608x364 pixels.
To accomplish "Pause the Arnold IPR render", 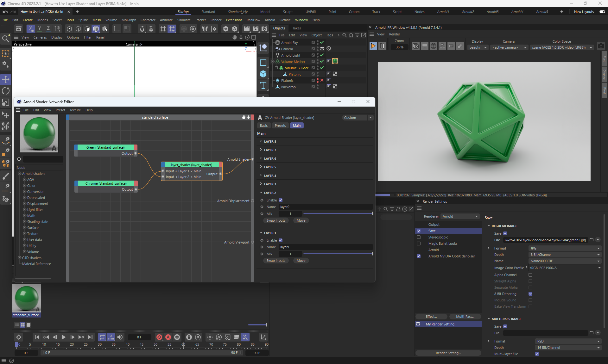I will (x=382, y=46).
